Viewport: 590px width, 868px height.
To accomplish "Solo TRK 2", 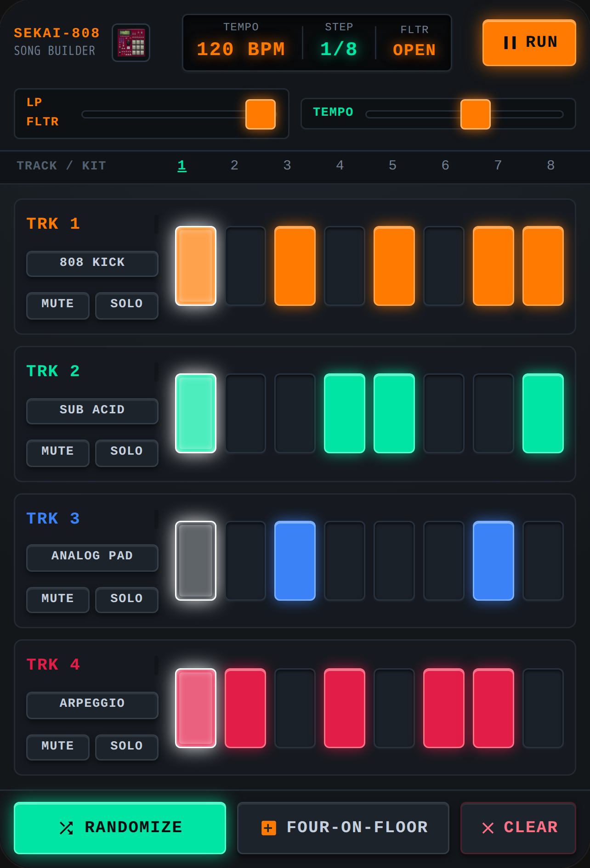I will (127, 453).
